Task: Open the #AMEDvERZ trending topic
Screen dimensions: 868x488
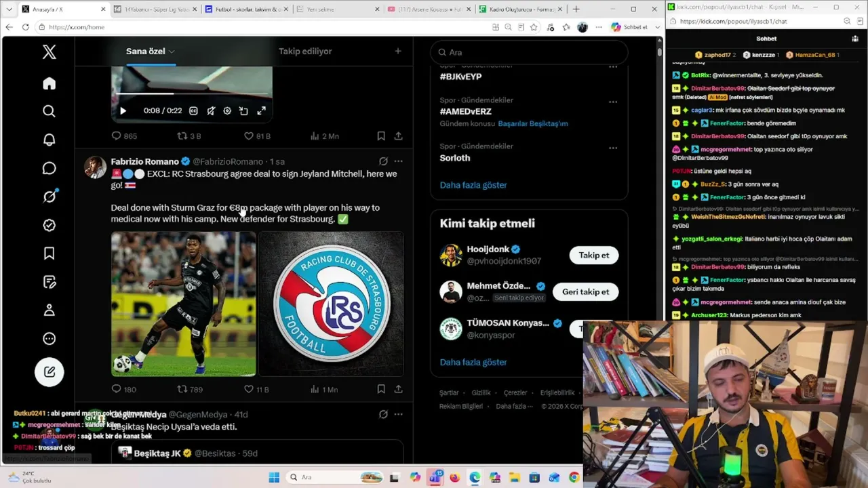Action: (x=465, y=111)
